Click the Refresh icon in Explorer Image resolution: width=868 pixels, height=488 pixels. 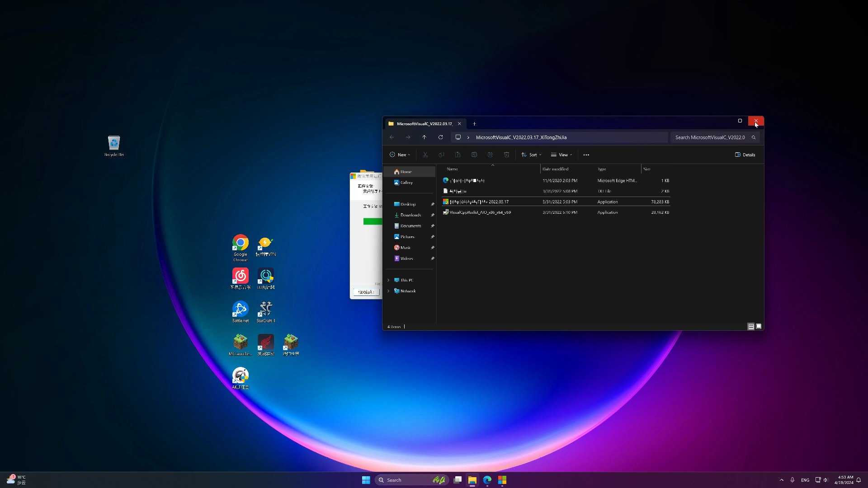(440, 137)
